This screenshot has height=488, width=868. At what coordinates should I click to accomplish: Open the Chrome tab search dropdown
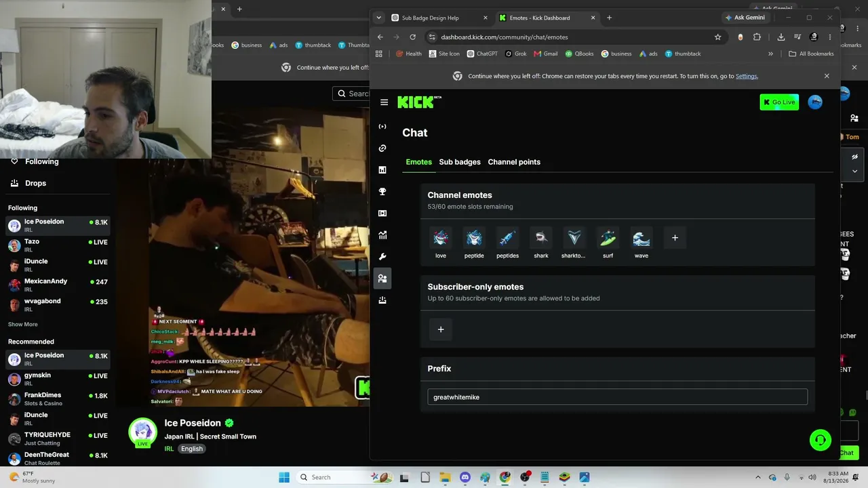point(378,18)
